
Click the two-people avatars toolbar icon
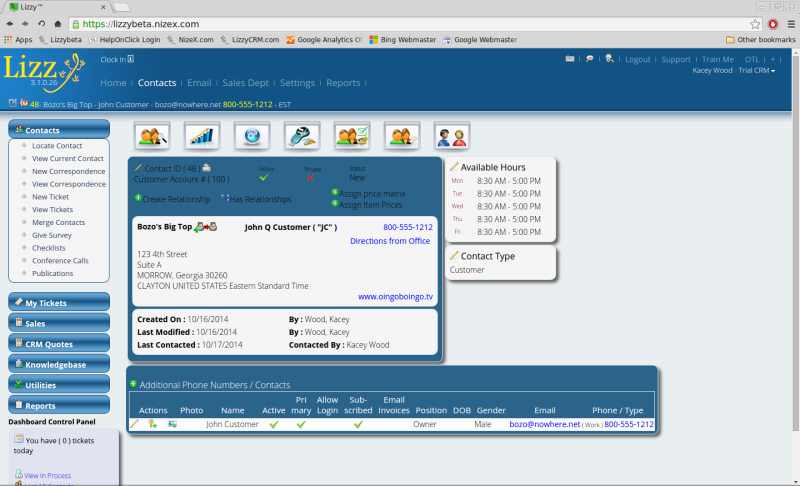pyautogui.click(x=452, y=135)
